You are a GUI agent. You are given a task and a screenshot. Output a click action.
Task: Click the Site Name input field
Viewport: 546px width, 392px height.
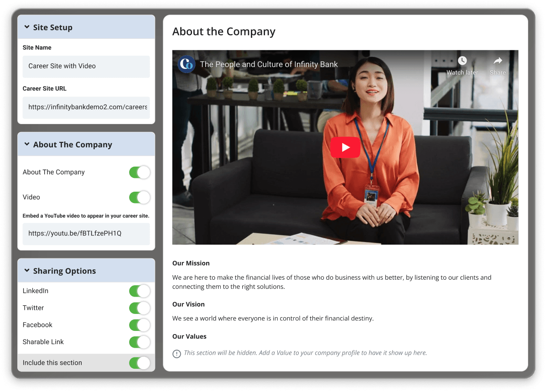click(86, 66)
